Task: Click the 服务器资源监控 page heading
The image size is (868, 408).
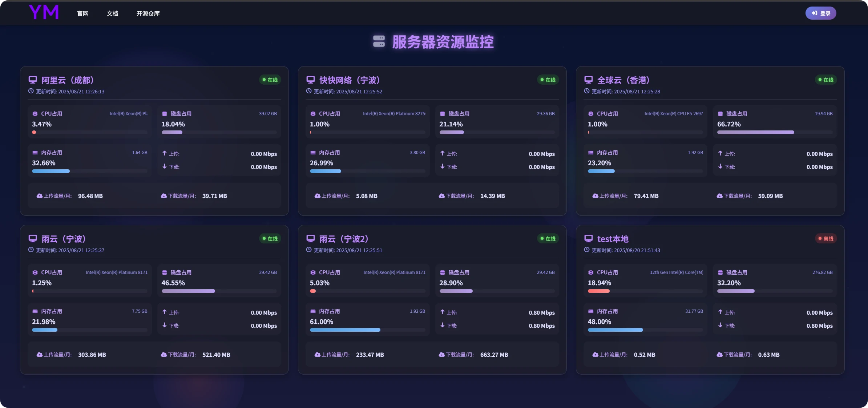Action: point(443,42)
